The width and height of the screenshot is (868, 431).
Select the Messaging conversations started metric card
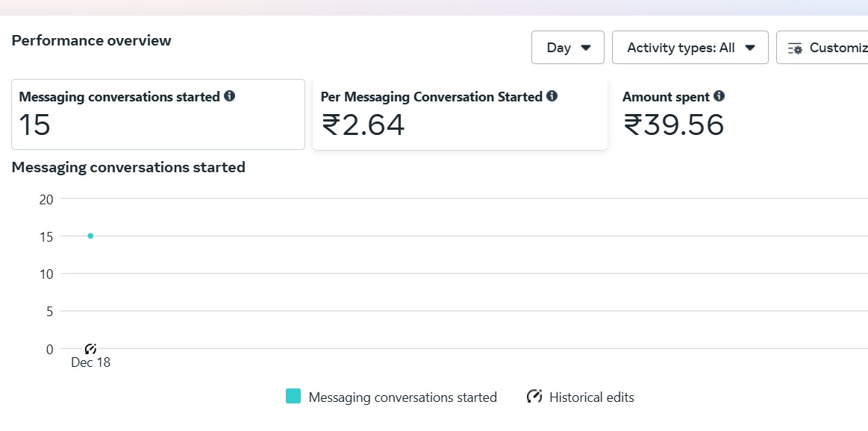158,115
